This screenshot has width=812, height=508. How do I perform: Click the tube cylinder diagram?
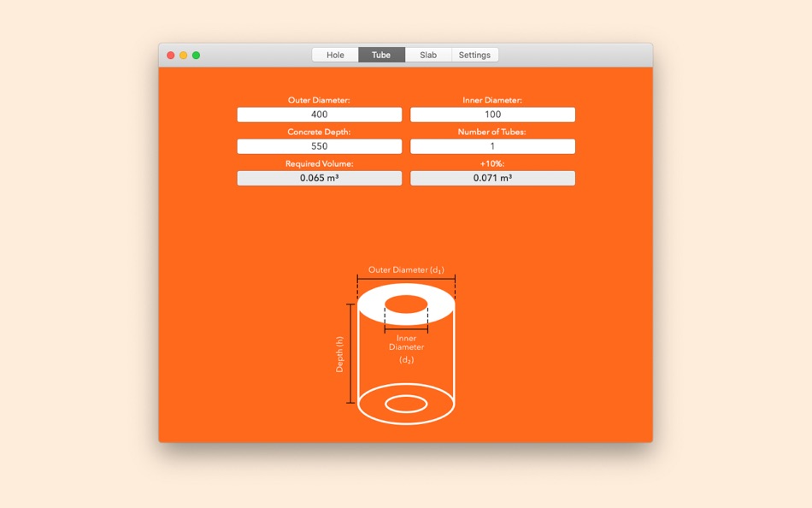[x=406, y=354]
